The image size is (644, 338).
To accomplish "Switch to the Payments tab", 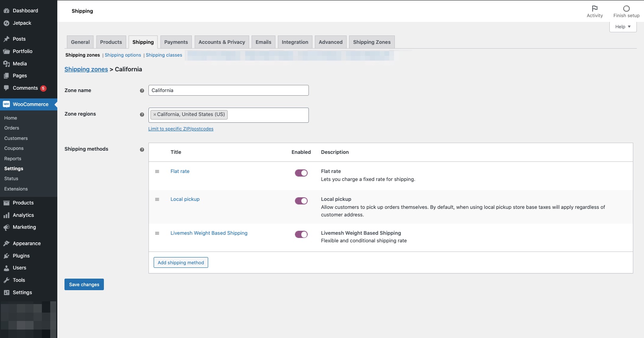I will pyautogui.click(x=176, y=42).
